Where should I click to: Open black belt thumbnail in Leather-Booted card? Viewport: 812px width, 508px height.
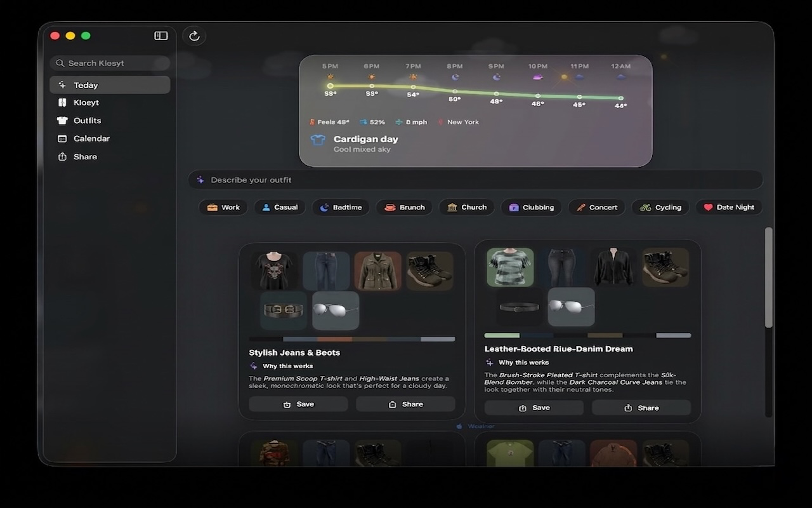(x=519, y=307)
